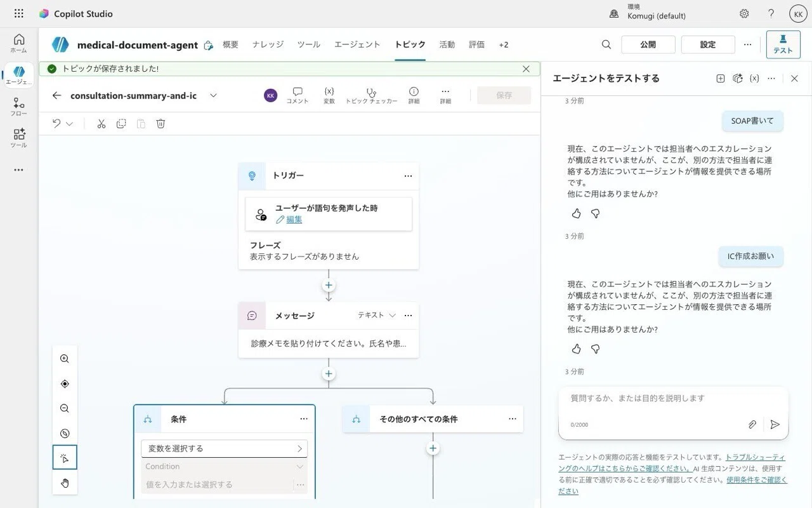Select the hand pan tool on the canvas

point(65,483)
